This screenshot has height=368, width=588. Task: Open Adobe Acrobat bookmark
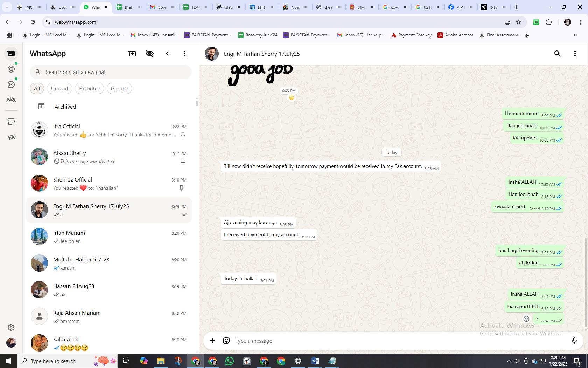[x=456, y=35]
